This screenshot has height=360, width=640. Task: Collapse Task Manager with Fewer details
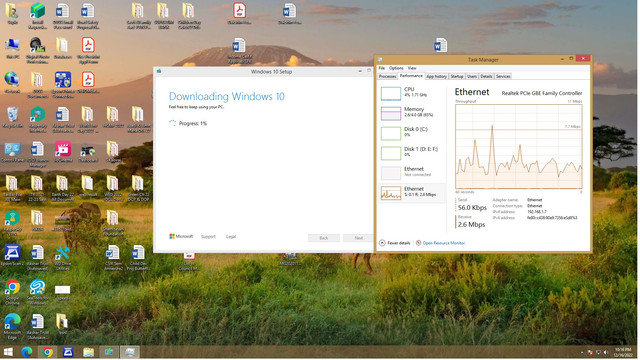[395, 243]
